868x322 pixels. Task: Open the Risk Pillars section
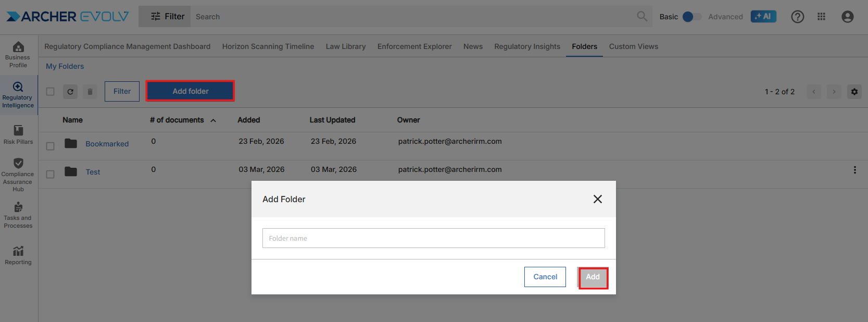[18, 134]
